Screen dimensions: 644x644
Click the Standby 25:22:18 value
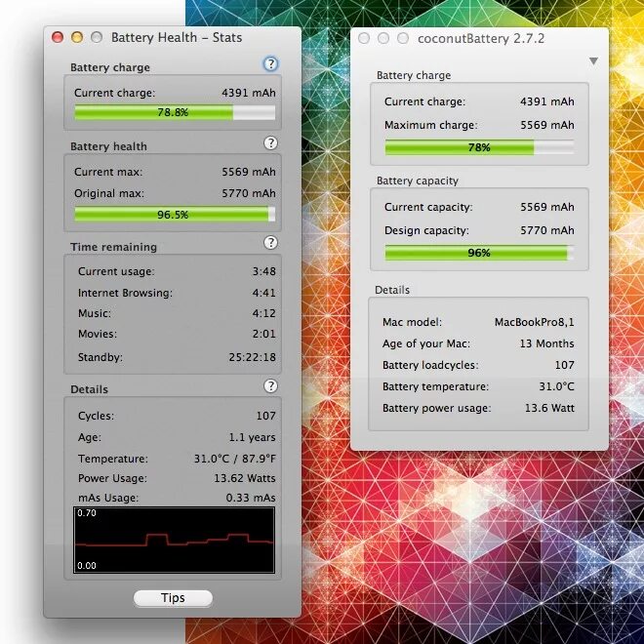[x=252, y=357]
